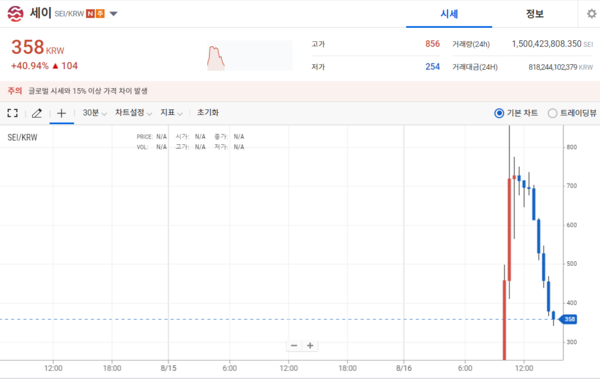The height and width of the screenshot is (379, 600).
Task: Click the mini price sparkline chart
Action: pos(250,56)
